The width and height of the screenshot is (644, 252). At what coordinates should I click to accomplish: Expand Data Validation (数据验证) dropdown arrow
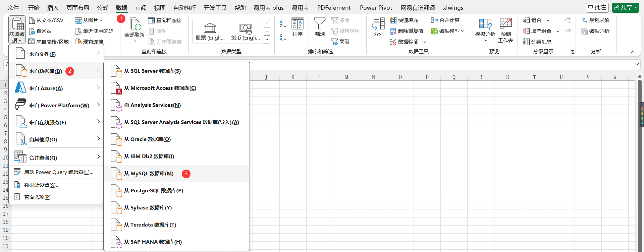point(425,42)
